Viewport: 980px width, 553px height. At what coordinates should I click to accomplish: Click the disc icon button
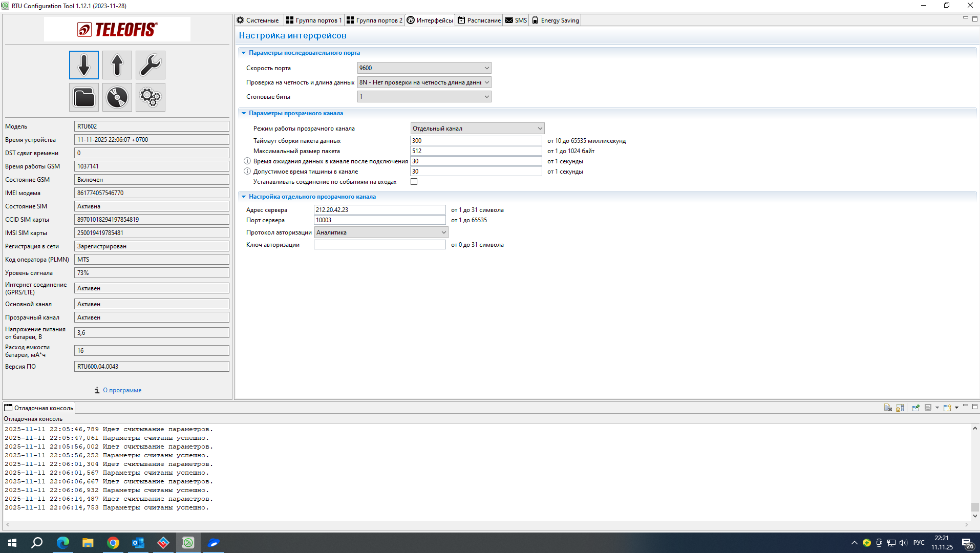[117, 97]
